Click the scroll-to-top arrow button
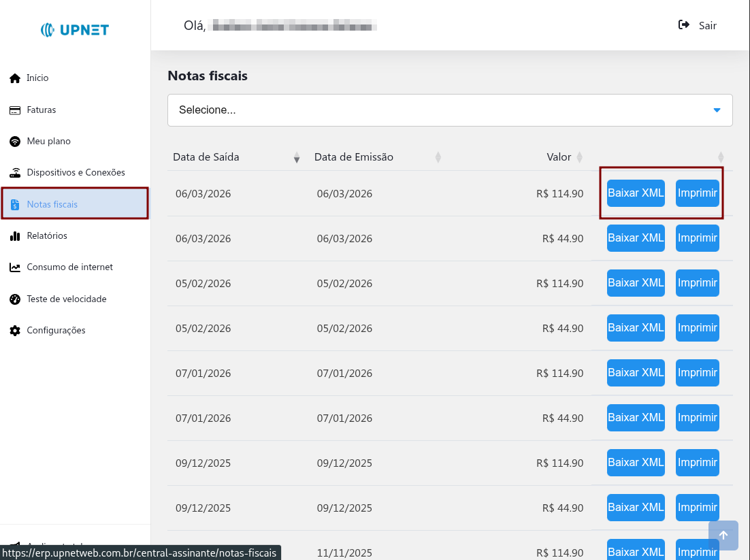 coord(723,536)
